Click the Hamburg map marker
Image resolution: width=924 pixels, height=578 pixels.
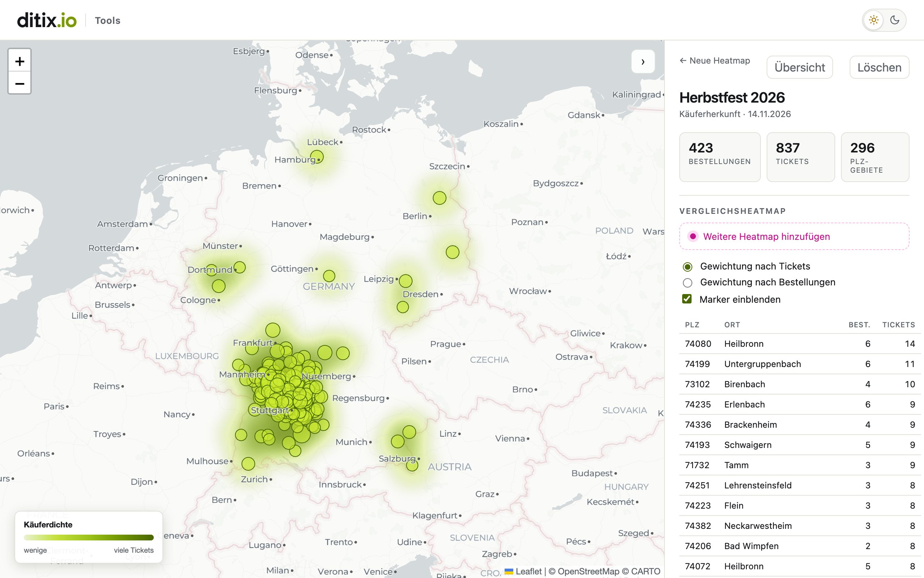[317, 157]
